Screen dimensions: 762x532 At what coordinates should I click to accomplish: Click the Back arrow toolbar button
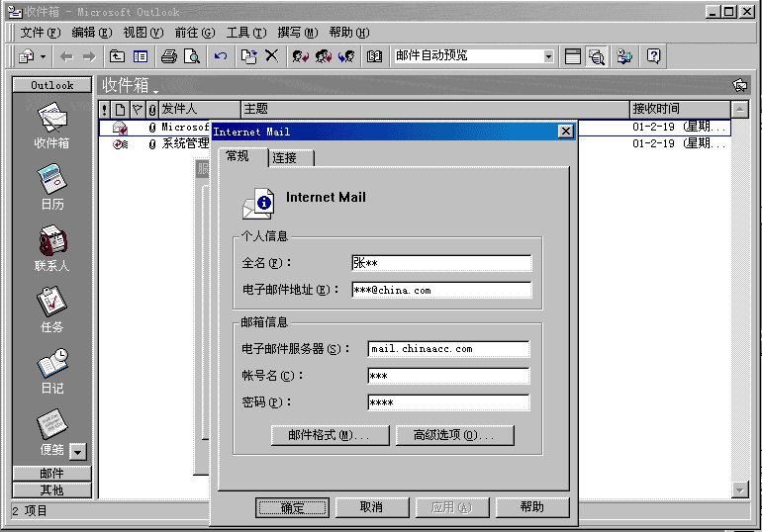click(x=66, y=56)
